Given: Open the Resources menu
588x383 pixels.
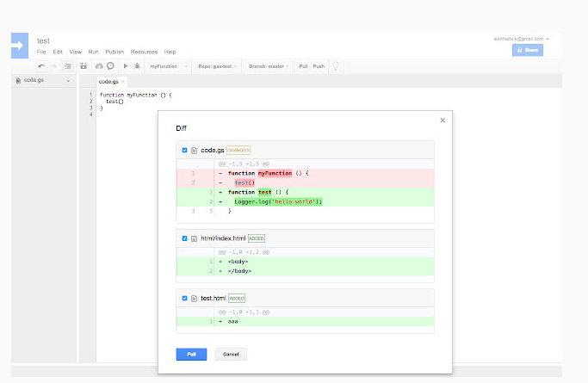Looking at the screenshot, I should (144, 52).
